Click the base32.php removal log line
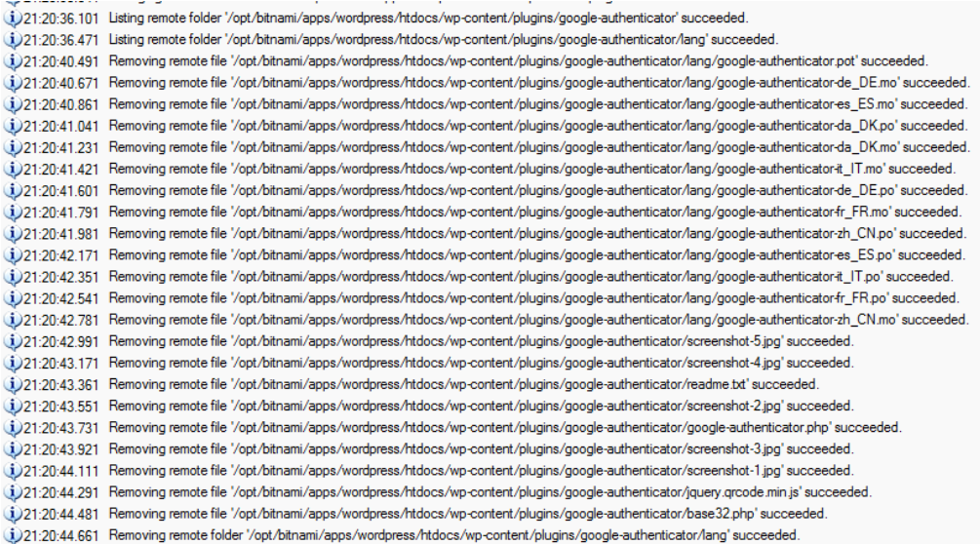Screen dimensions: 980x544 [x=415, y=514]
